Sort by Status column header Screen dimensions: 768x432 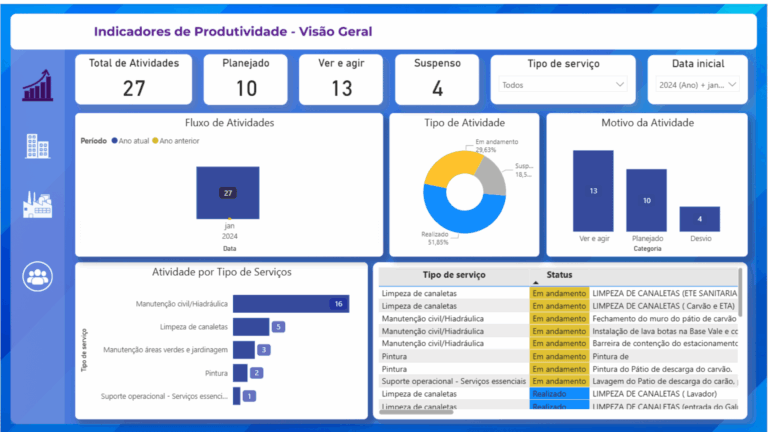click(x=559, y=275)
